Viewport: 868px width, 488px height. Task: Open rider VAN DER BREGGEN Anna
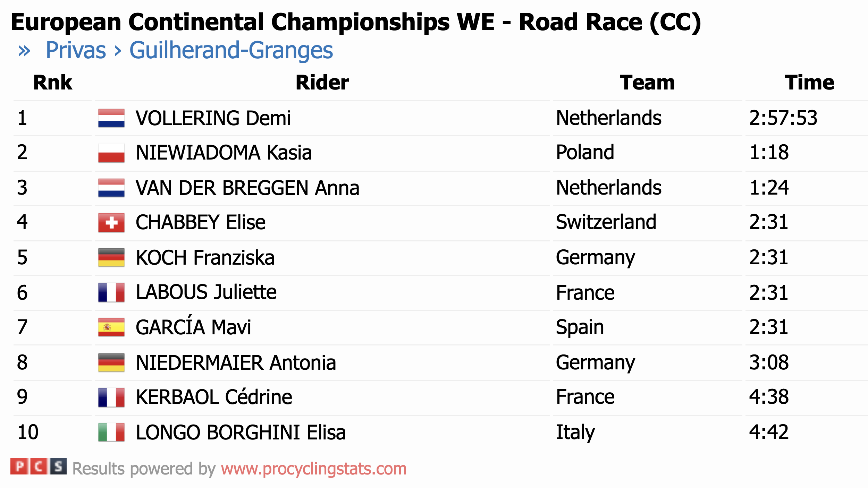click(x=247, y=188)
